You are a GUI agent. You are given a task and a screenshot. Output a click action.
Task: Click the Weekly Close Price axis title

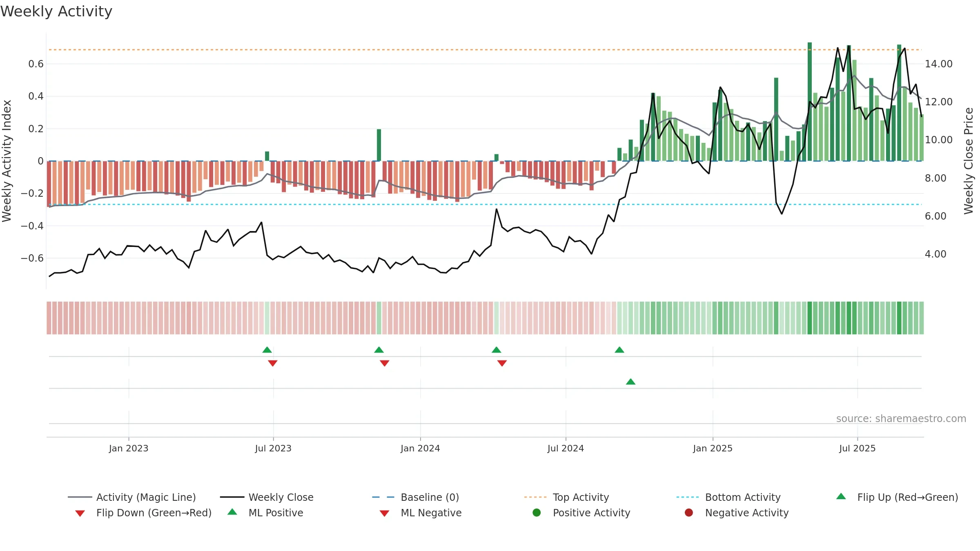[969, 161]
